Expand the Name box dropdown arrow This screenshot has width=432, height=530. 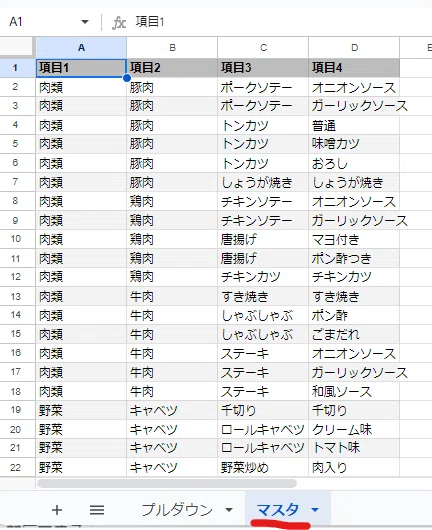[x=85, y=22]
